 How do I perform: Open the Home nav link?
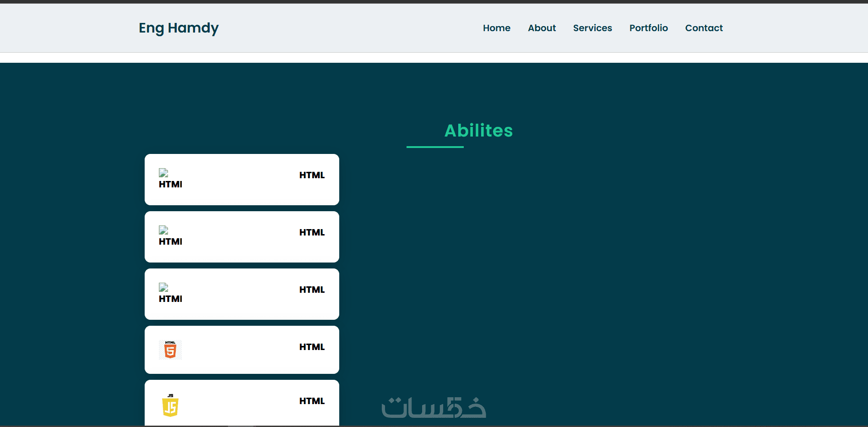click(x=497, y=28)
